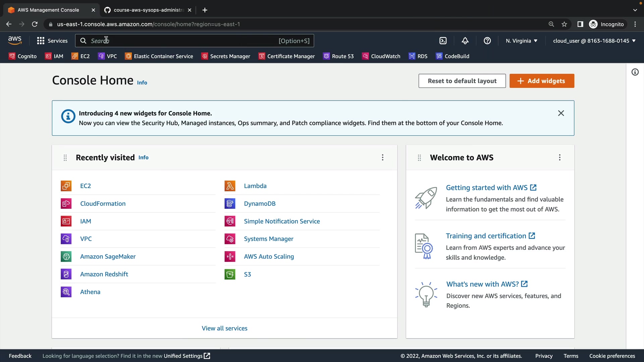Open the info panel icon at right edge
Screen dimensions: 644x362
click(x=635, y=72)
